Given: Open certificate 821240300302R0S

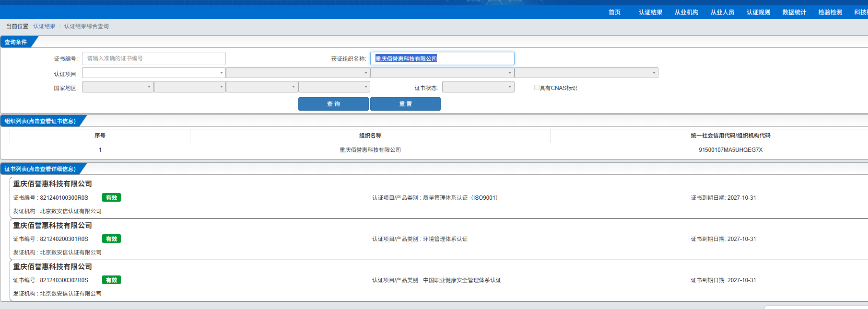Looking at the screenshot, I should tap(64, 280).
